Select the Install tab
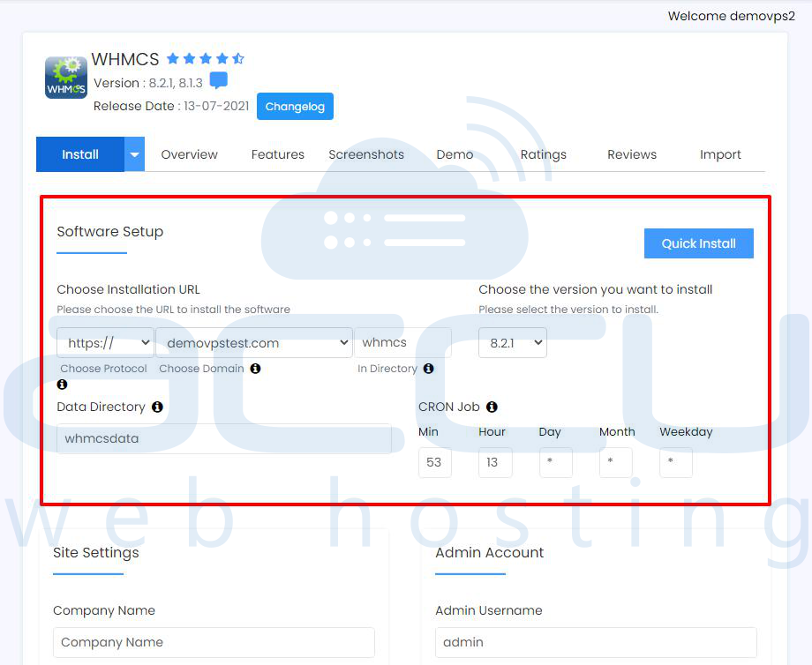 (80, 154)
